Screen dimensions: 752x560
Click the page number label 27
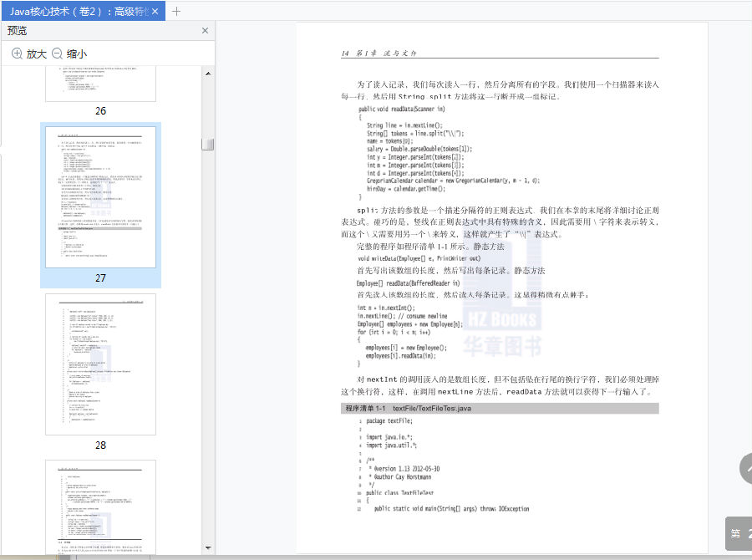tap(101, 278)
